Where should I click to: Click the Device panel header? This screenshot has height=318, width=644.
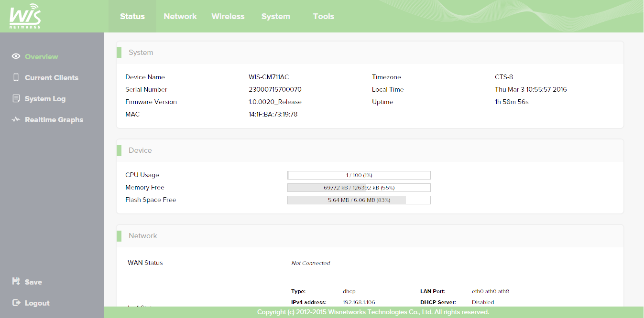370,150
